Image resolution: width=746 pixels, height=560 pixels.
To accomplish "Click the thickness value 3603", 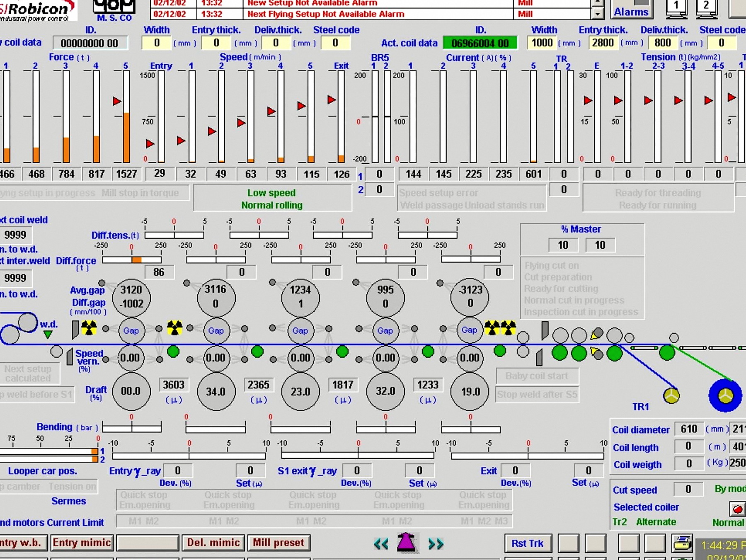I will tap(173, 385).
